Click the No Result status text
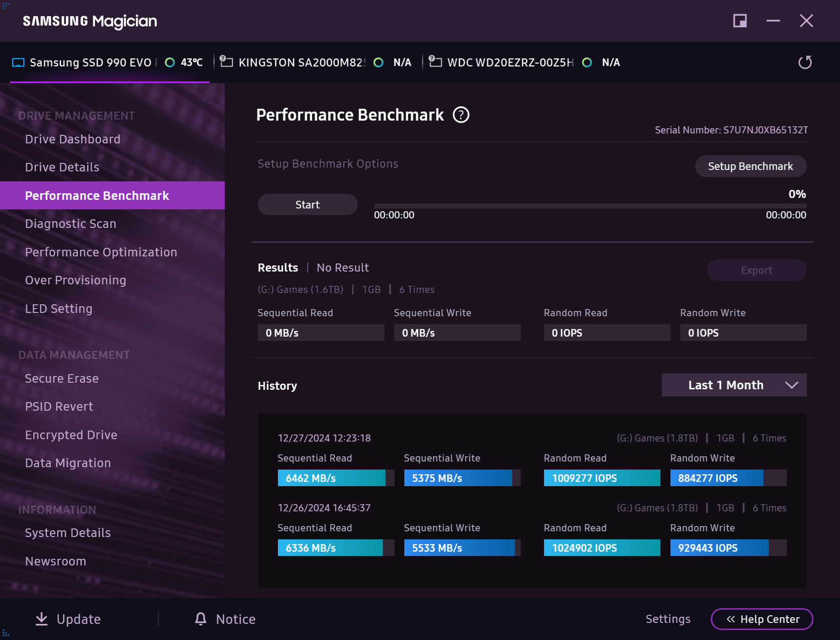The height and width of the screenshot is (640, 840). click(x=343, y=268)
